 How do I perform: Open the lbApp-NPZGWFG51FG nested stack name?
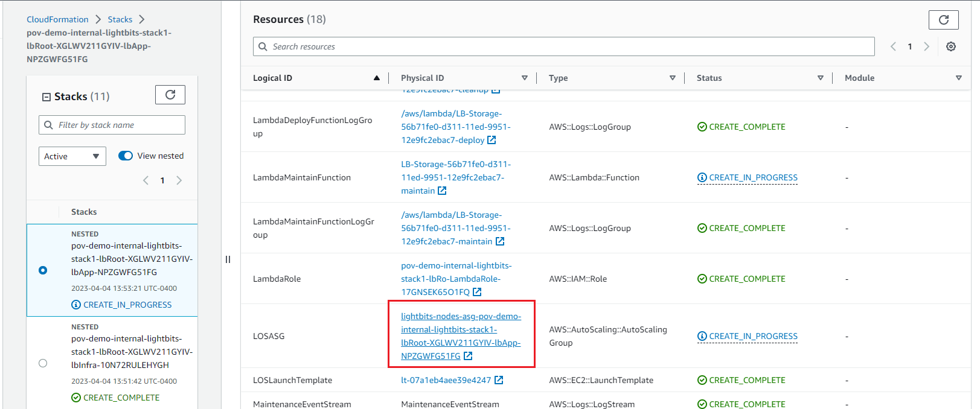coord(132,259)
